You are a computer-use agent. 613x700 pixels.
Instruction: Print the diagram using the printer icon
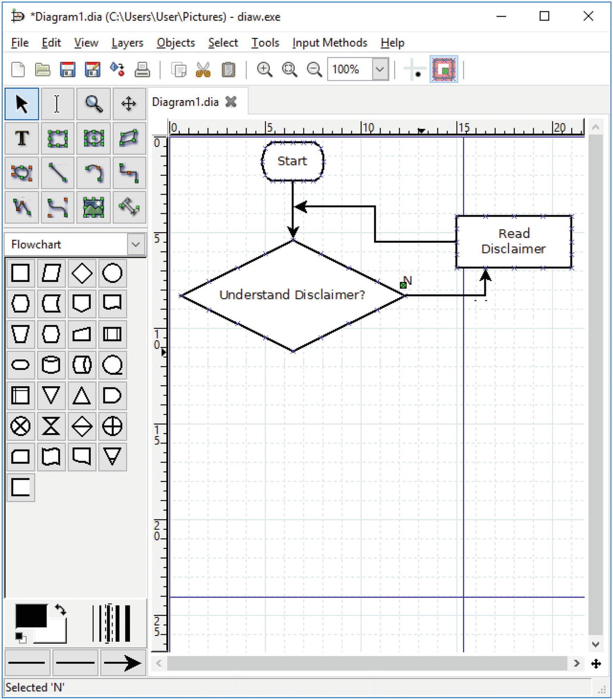142,70
